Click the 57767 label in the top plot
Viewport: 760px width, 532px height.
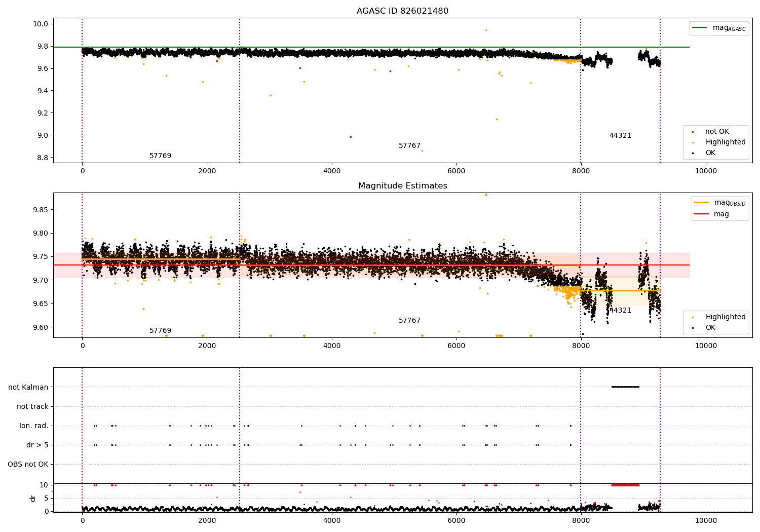(409, 146)
